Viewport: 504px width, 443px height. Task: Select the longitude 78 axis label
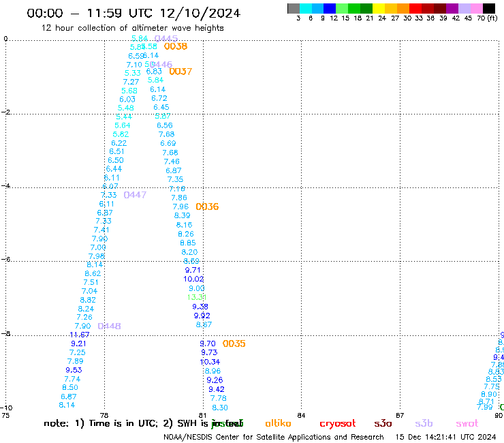(104, 415)
